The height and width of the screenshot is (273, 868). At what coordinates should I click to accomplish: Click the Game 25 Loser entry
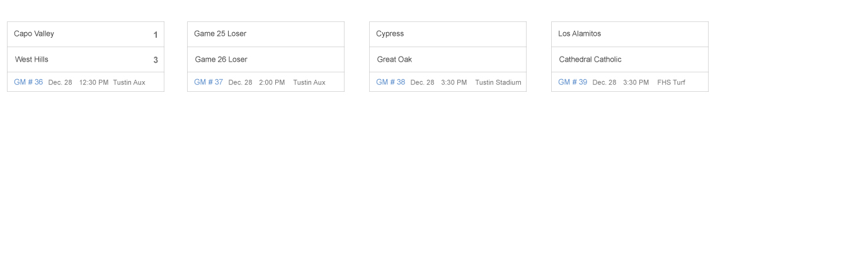[x=220, y=34]
